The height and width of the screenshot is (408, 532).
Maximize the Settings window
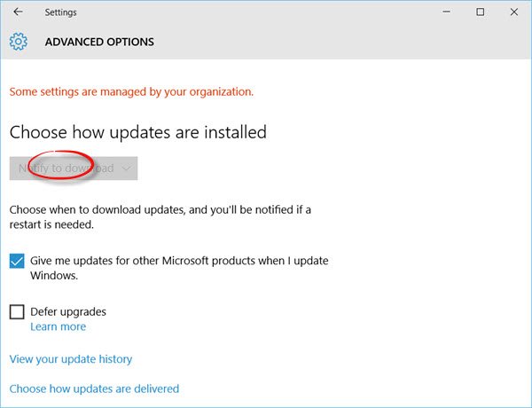tap(480, 12)
